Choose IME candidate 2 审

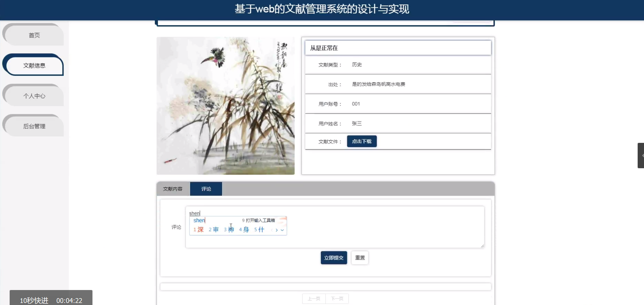(214, 230)
